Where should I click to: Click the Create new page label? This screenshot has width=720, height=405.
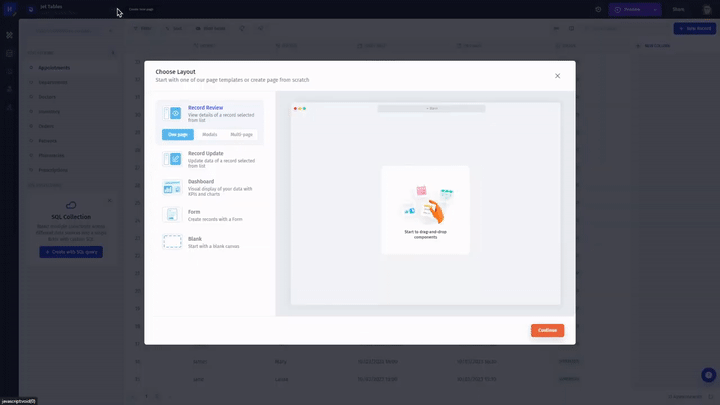coord(141,9)
